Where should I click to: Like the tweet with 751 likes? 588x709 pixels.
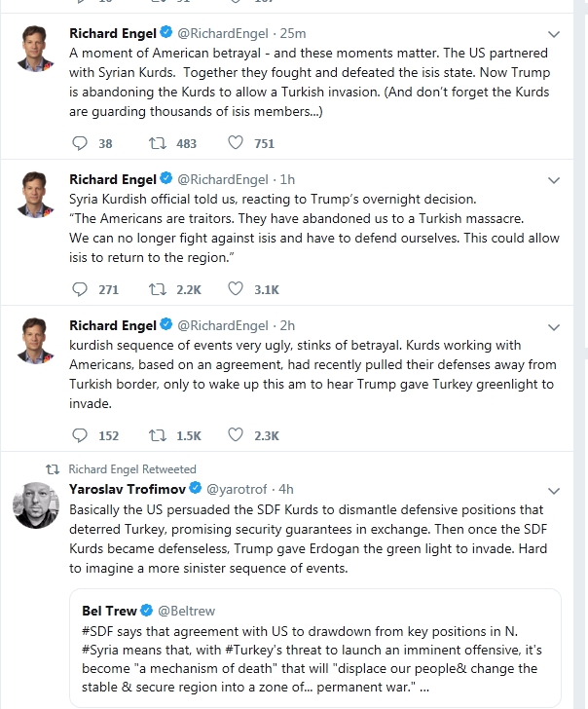point(235,143)
